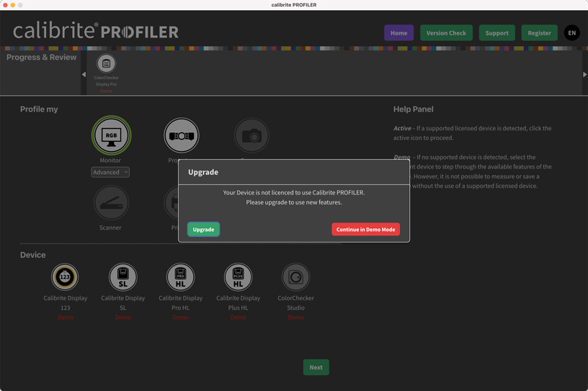Select the Projector profile icon

(x=181, y=135)
